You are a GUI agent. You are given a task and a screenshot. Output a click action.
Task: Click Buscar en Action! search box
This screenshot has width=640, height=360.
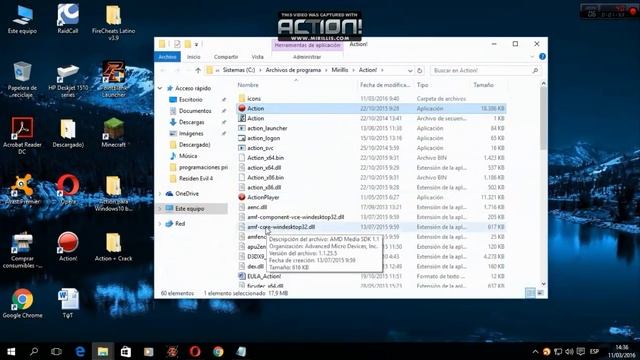pos(485,71)
